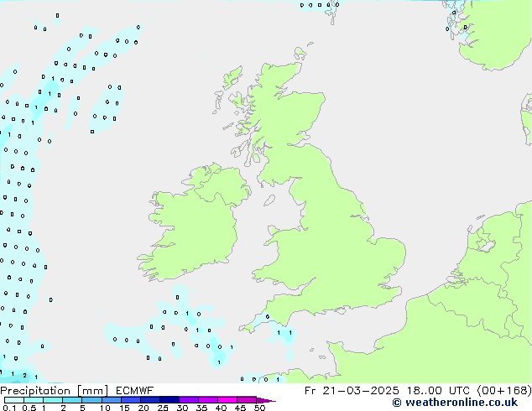Click the 0.1–0.5 mm palest cyan legend swatch
Screen dimensions: 532x411
click(x=14, y=400)
